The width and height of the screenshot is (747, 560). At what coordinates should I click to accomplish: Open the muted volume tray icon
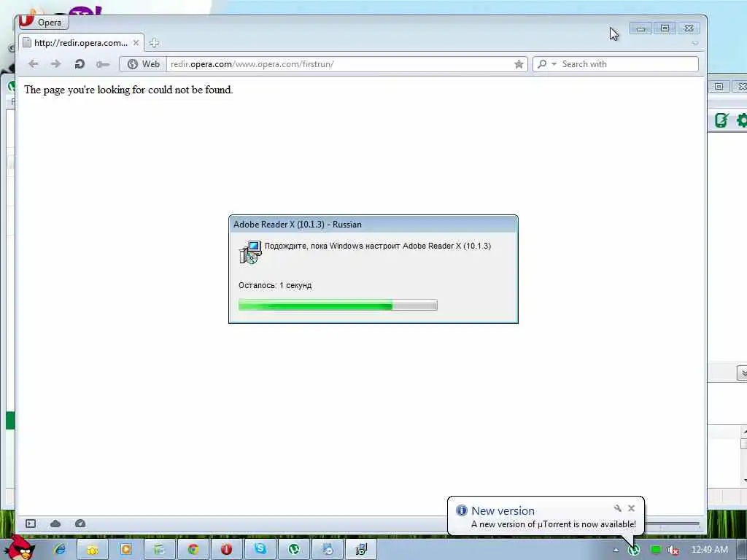pyautogui.click(x=673, y=550)
